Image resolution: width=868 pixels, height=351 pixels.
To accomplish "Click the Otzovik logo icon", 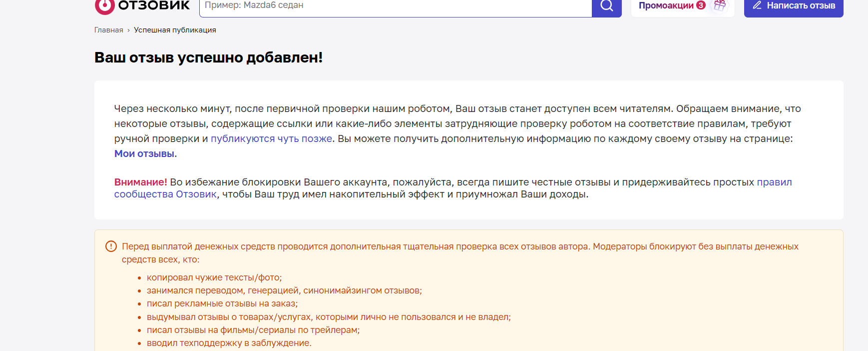I will click(104, 6).
